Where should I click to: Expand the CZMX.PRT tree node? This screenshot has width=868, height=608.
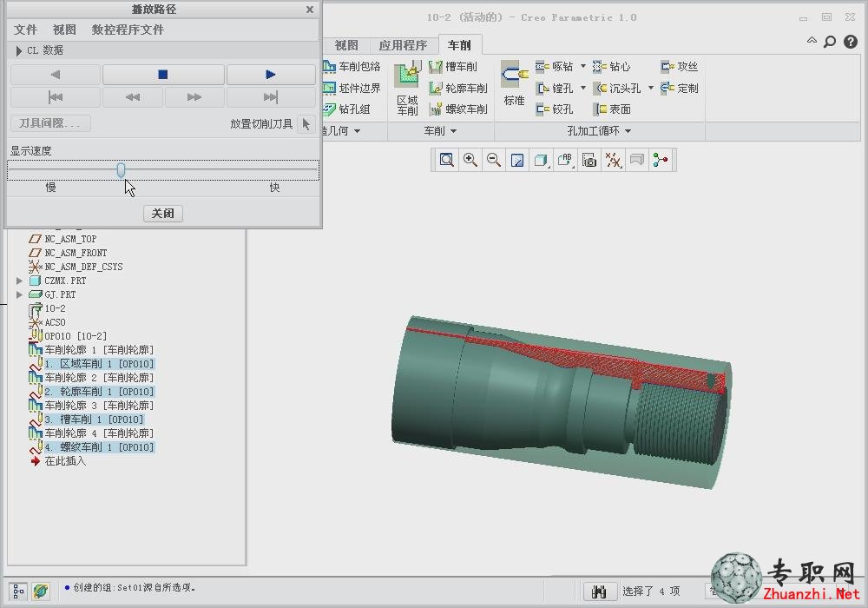pos(19,281)
